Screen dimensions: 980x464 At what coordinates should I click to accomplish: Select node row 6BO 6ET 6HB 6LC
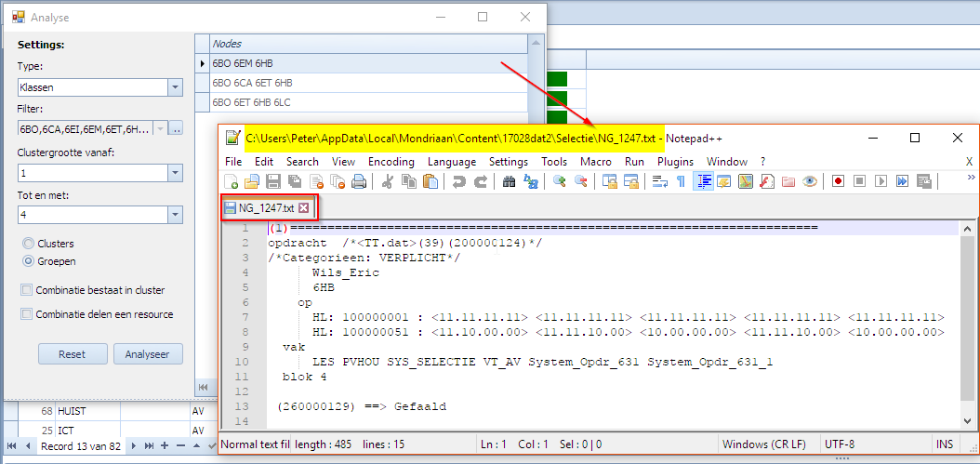(x=368, y=102)
